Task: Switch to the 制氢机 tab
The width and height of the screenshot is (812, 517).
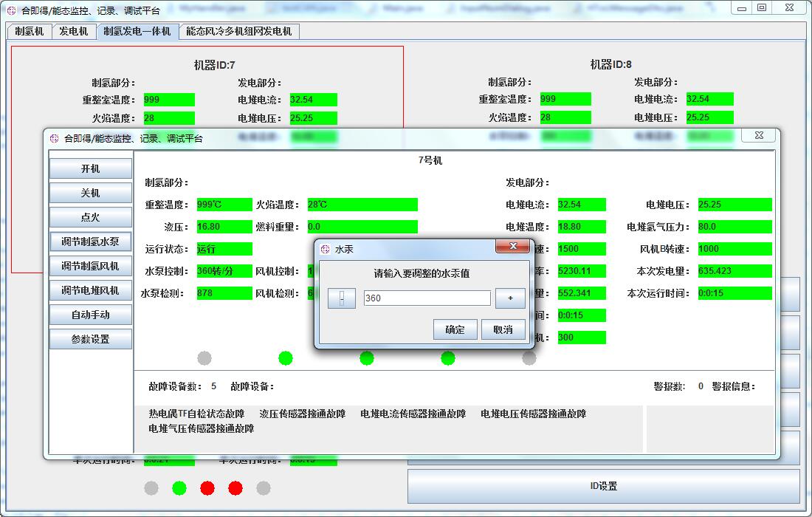Action: click(30, 32)
